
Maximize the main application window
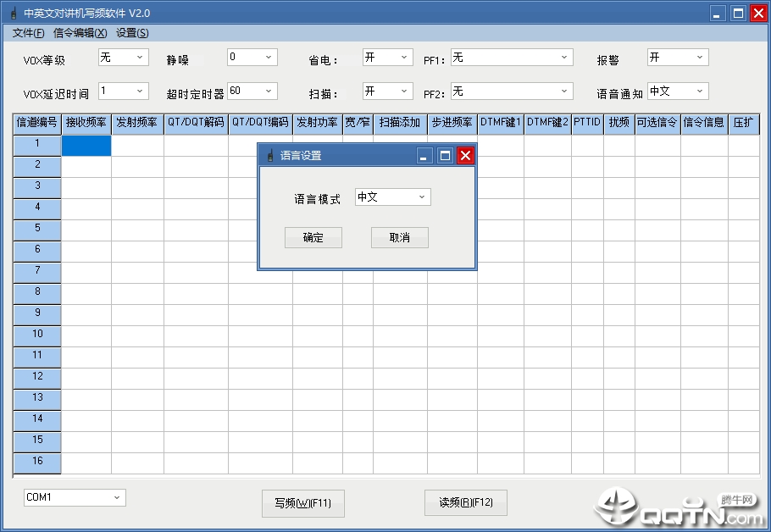pyautogui.click(x=738, y=14)
